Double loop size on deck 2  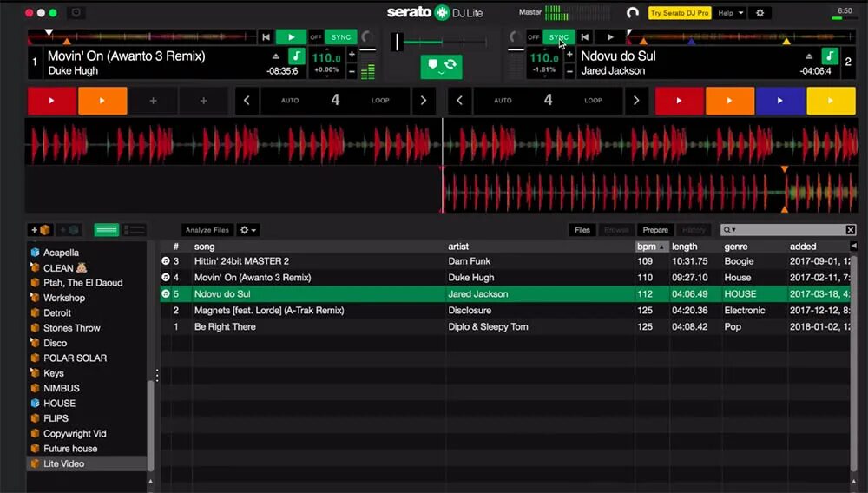(636, 101)
